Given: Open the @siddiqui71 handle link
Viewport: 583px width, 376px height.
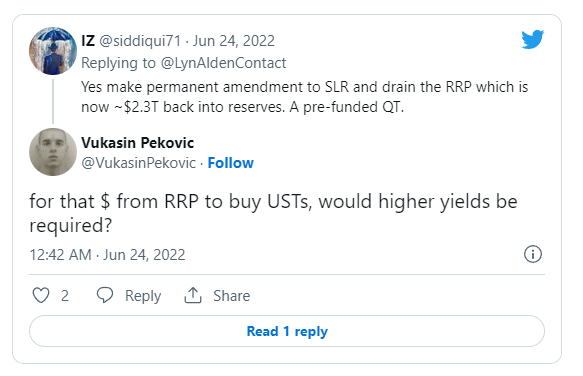Looking at the screenshot, I should click(x=140, y=41).
